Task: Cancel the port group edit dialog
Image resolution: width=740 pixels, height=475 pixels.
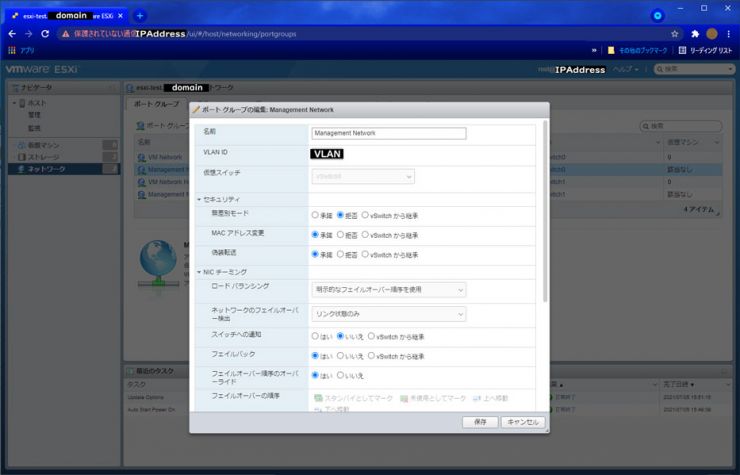Action: pos(523,422)
